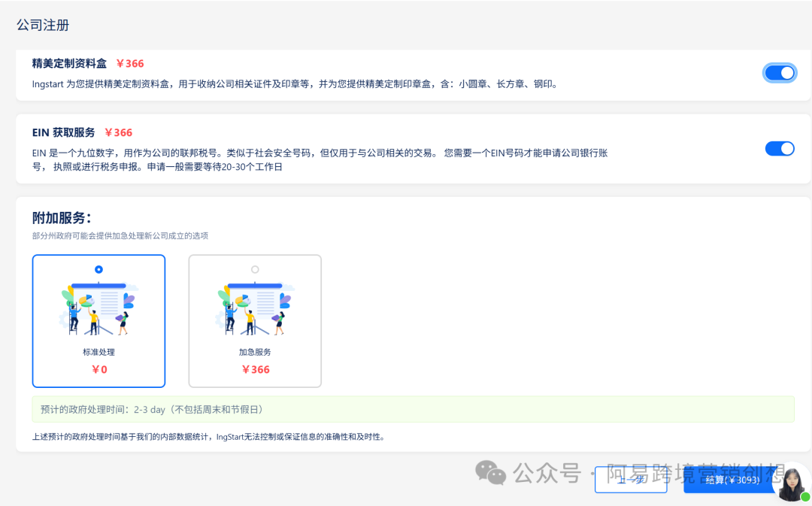Click the 标准处理 option card

coord(98,321)
